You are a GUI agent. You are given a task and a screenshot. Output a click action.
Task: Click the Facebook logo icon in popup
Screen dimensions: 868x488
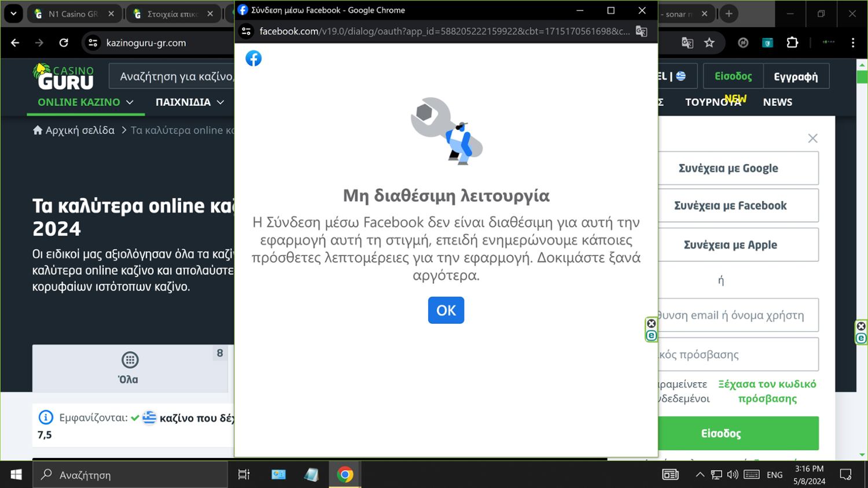pyautogui.click(x=253, y=58)
